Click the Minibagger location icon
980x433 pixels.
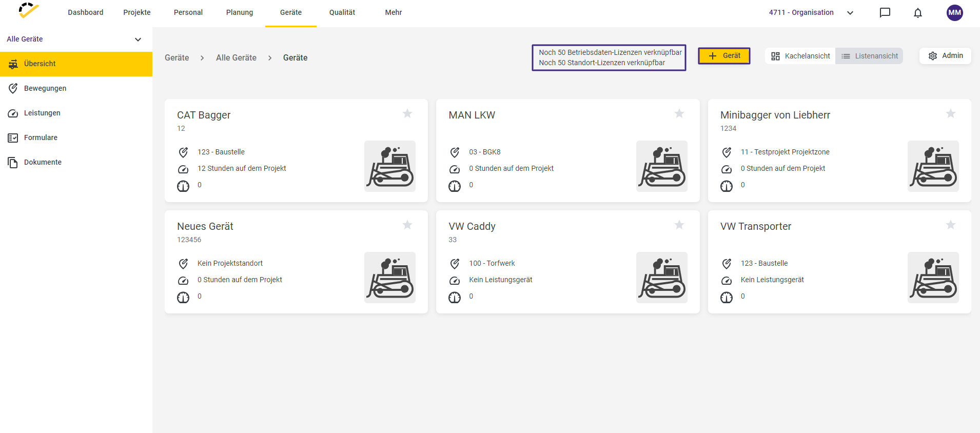pyautogui.click(x=727, y=152)
